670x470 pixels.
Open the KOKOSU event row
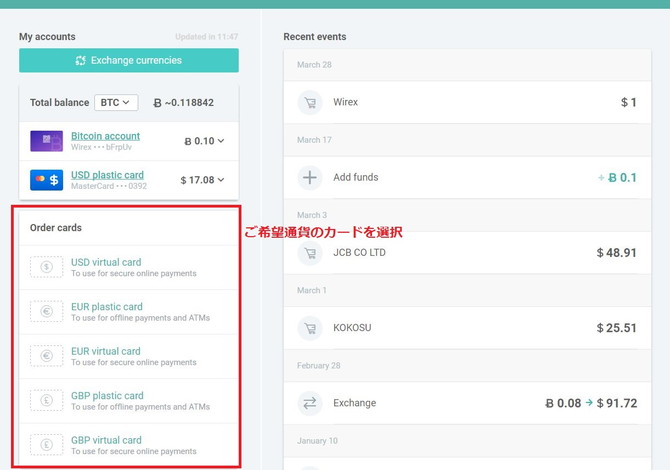(467, 328)
